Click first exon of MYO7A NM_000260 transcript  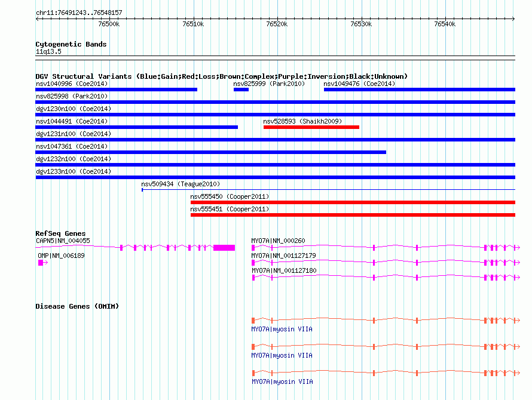[x=253, y=248]
